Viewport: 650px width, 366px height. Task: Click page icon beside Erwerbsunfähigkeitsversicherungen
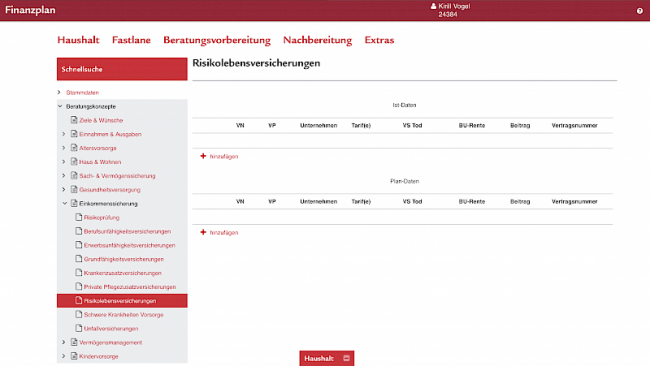coord(79,245)
